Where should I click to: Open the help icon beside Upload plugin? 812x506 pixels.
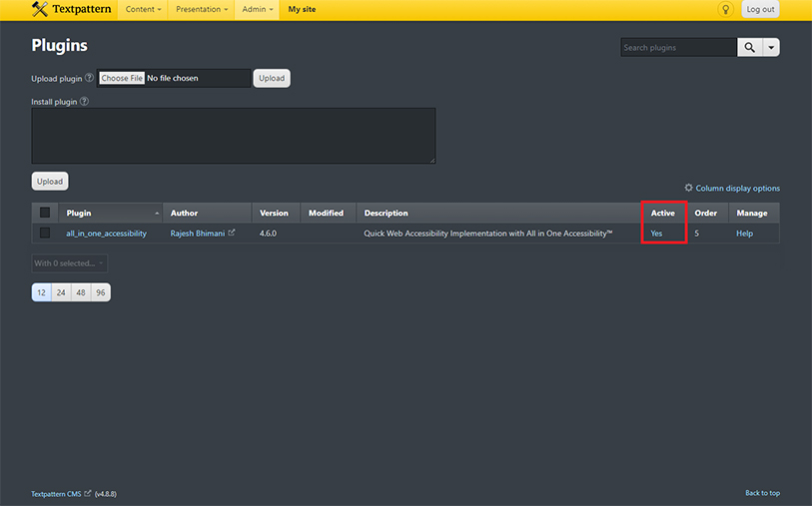pos(89,78)
